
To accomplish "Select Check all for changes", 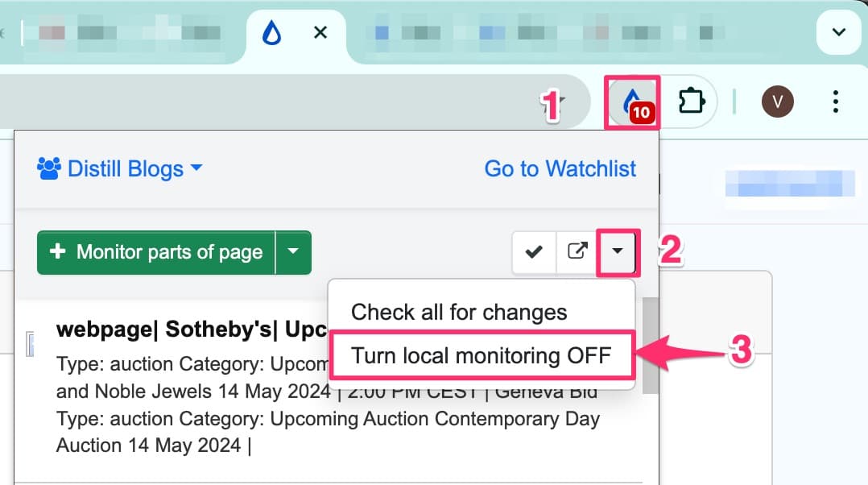I will click(459, 312).
